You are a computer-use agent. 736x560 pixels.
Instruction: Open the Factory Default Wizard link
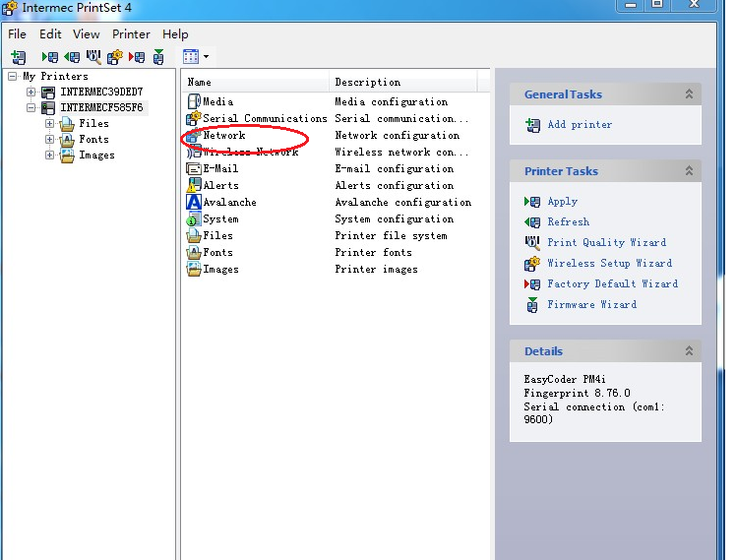(613, 283)
